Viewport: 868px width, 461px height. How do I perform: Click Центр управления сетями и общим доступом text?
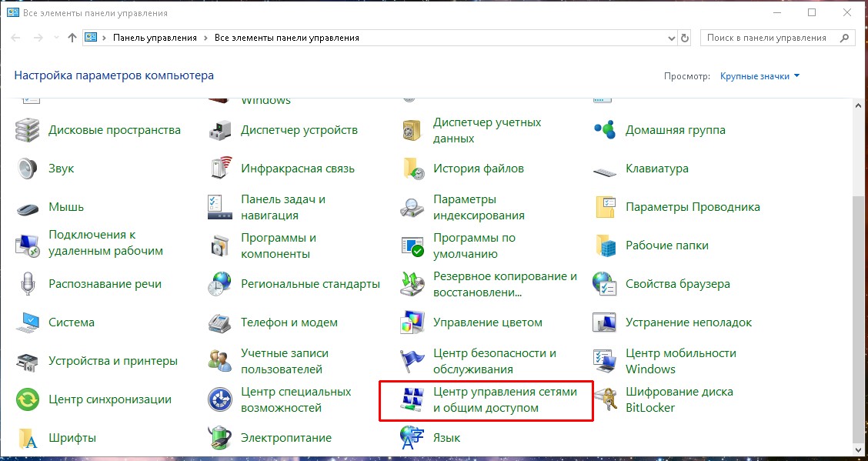(x=505, y=399)
